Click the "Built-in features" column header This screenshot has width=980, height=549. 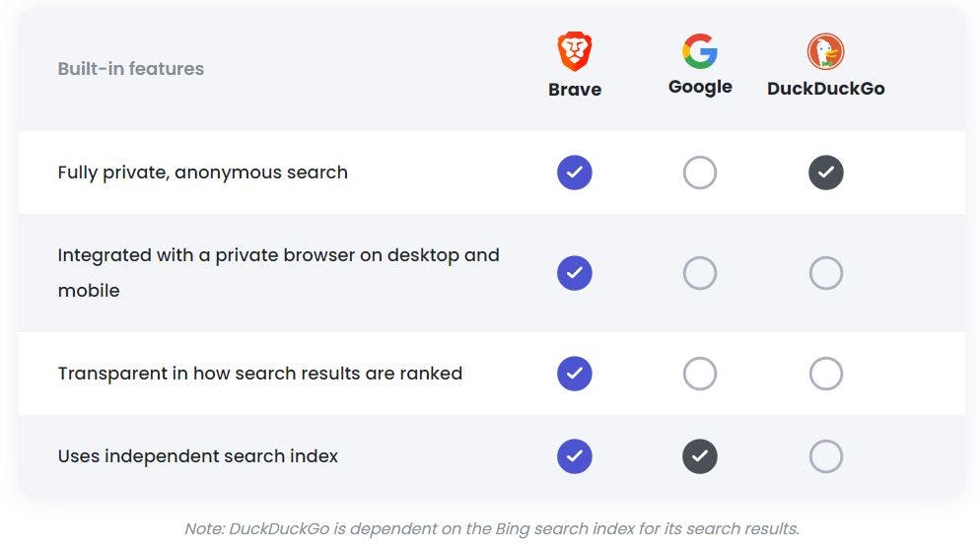(x=131, y=69)
